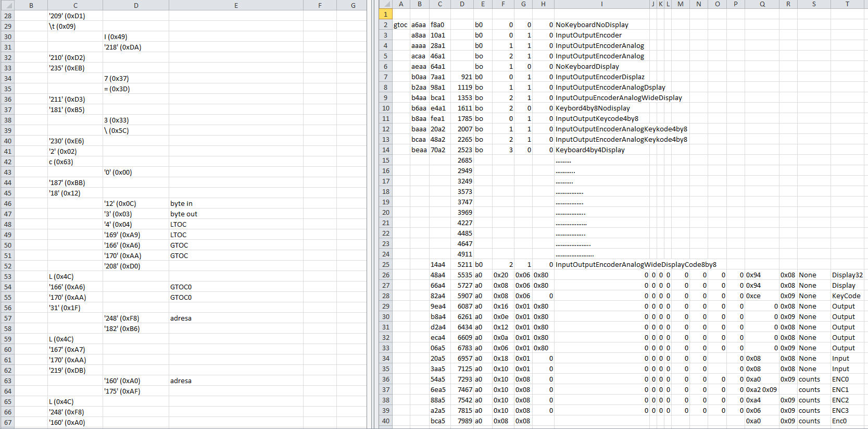Click the 'Keyboard4by4Display' cell
Viewport: 868px width, 429px height.
pos(590,150)
